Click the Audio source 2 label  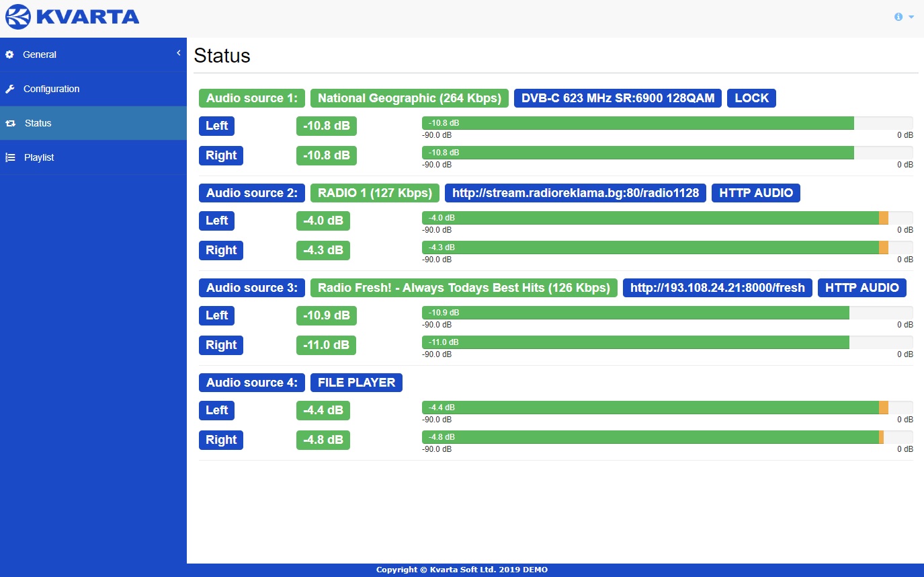(x=252, y=193)
